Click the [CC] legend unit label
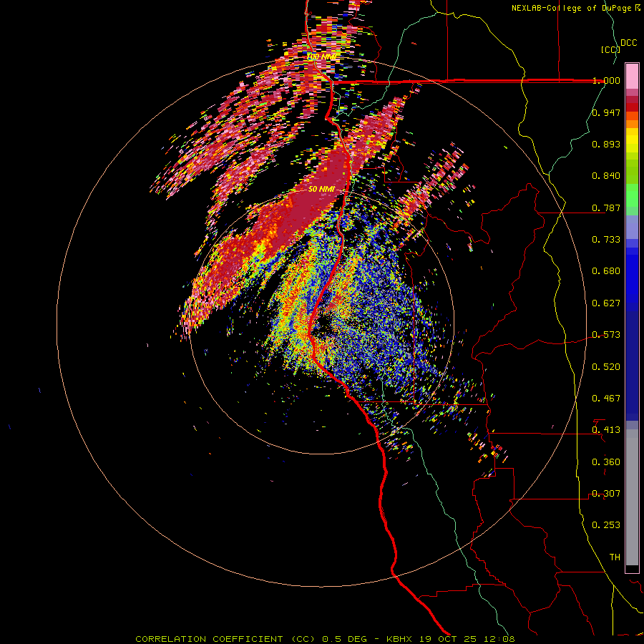 click(x=610, y=49)
